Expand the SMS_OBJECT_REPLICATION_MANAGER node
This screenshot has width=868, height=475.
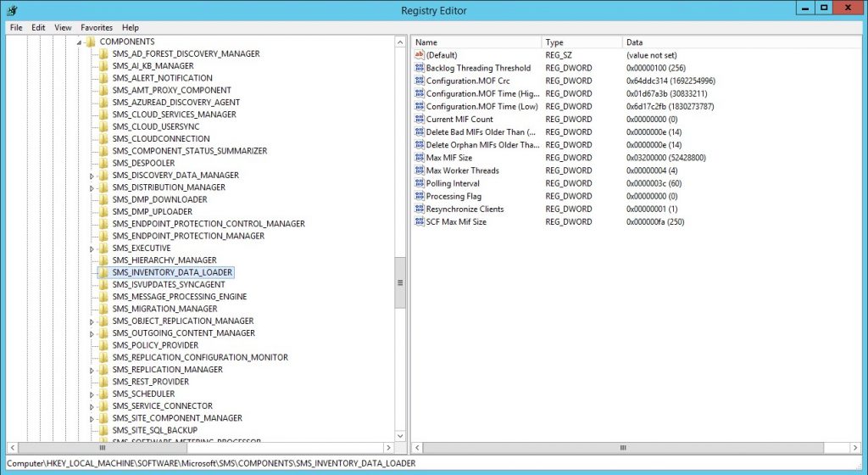(92, 321)
